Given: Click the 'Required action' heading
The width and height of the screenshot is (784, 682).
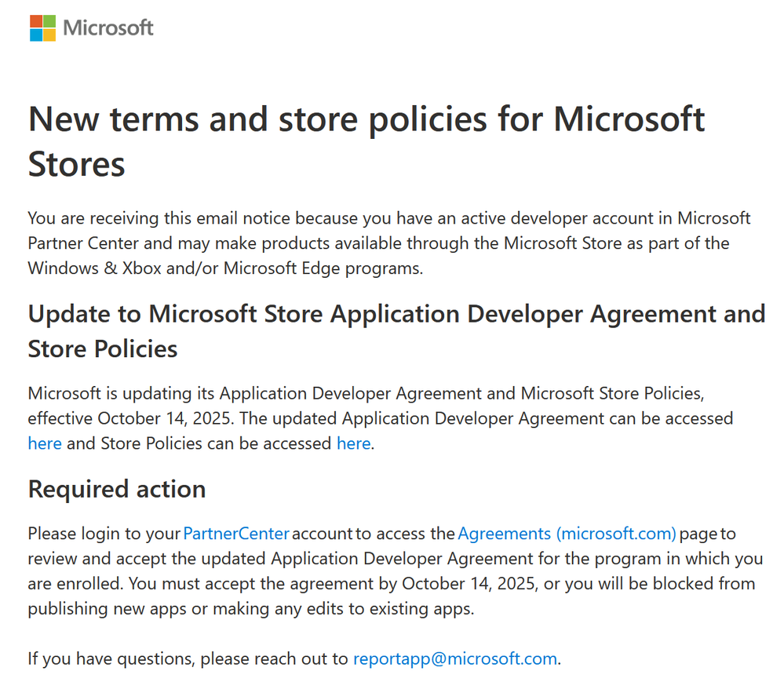Looking at the screenshot, I should click(117, 489).
